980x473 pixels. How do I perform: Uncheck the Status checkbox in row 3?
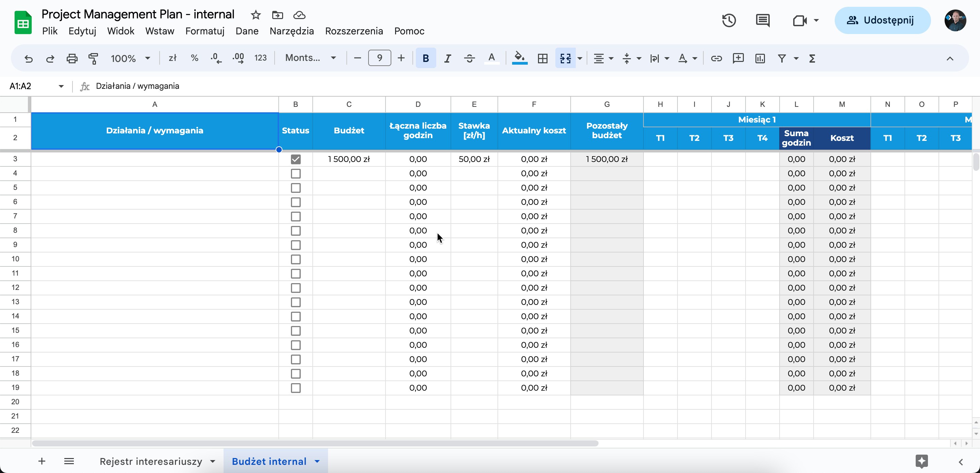click(296, 159)
